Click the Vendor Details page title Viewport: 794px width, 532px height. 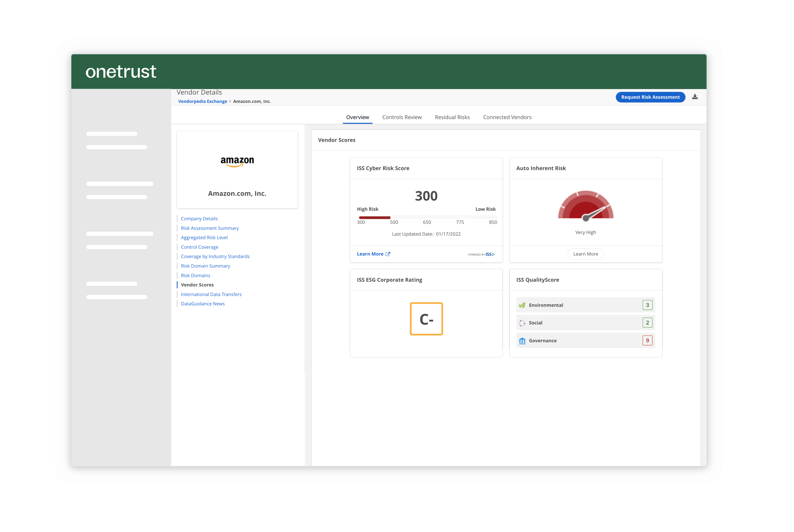click(199, 92)
